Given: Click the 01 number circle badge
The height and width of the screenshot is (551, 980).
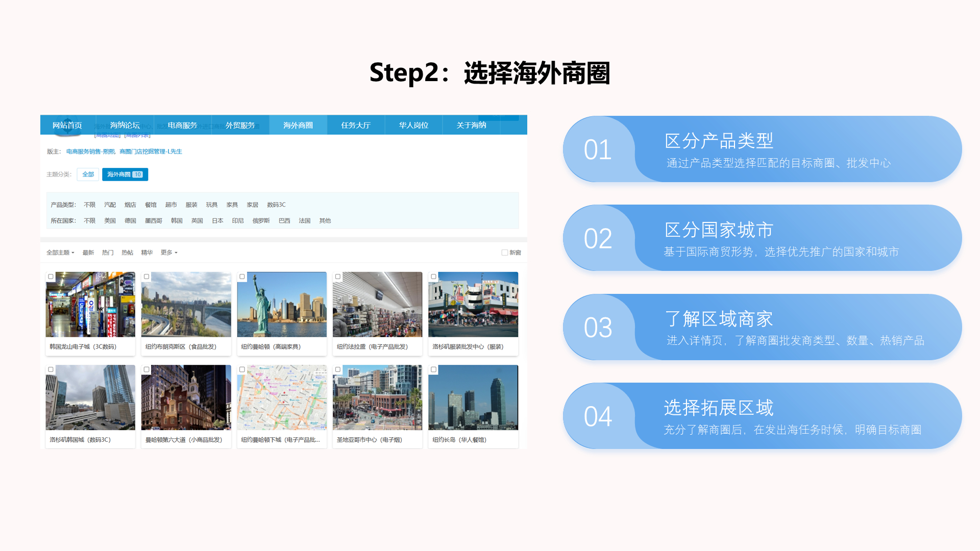Looking at the screenshot, I should pyautogui.click(x=598, y=149).
